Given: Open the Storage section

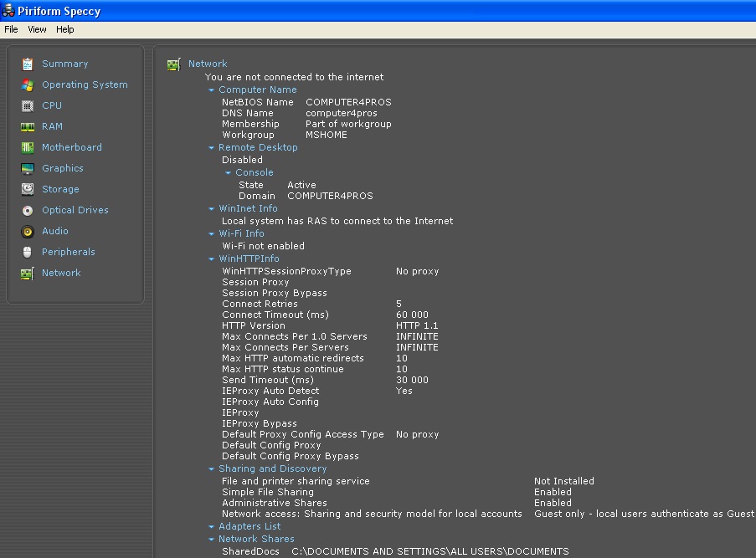Looking at the screenshot, I should click(61, 189).
